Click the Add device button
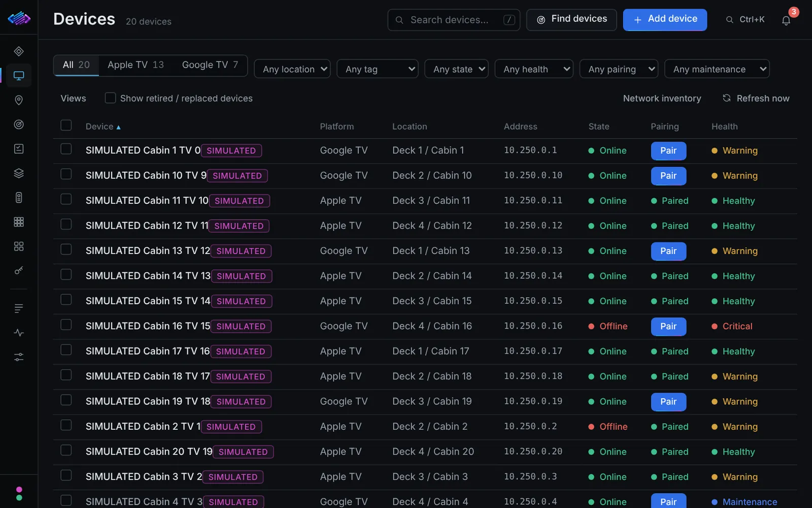 665,20
